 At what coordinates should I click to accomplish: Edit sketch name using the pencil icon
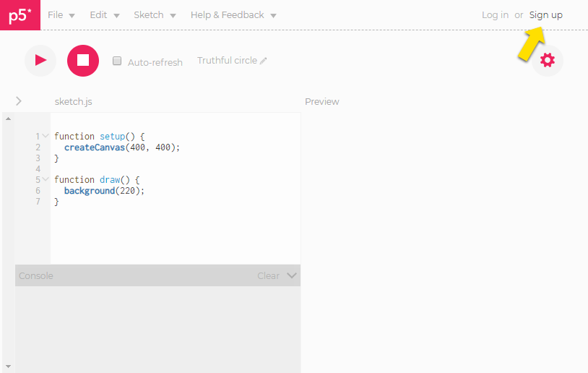pyautogui.click(x=263, y=61)
